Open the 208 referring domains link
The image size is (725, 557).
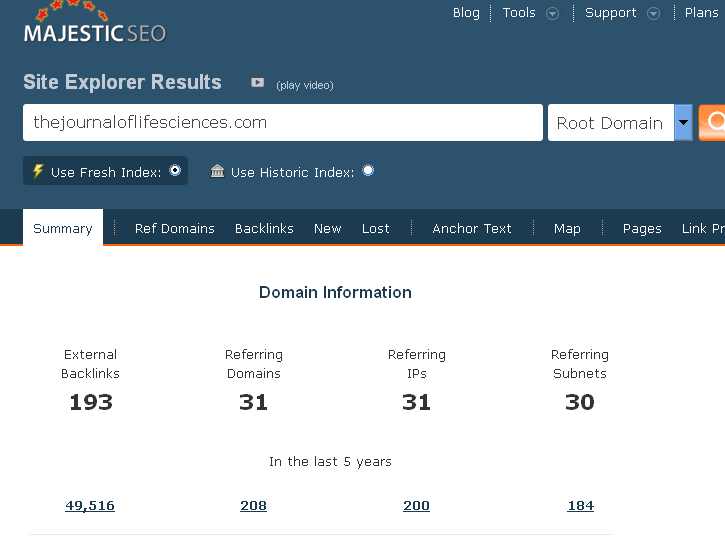click(x=253, y=506)
